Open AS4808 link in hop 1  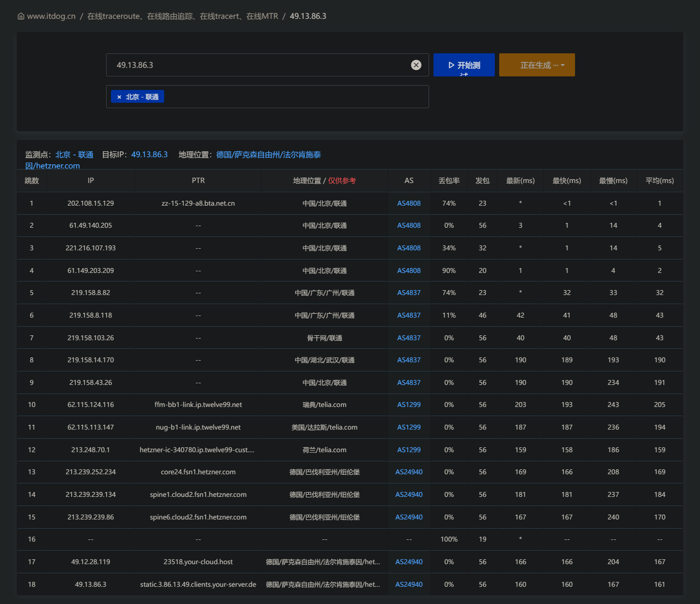pos(409,203)
